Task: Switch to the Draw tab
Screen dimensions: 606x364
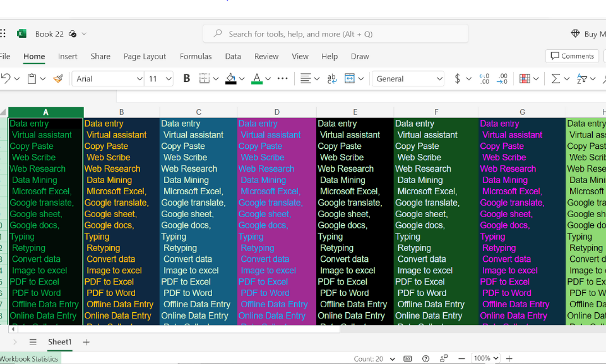Action: click(x=360, y=56)
